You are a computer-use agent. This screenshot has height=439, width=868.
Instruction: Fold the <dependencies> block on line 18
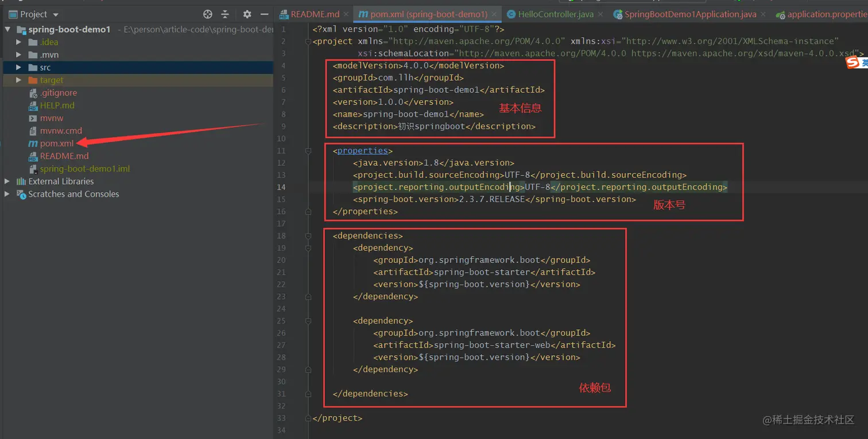point(308,236)
